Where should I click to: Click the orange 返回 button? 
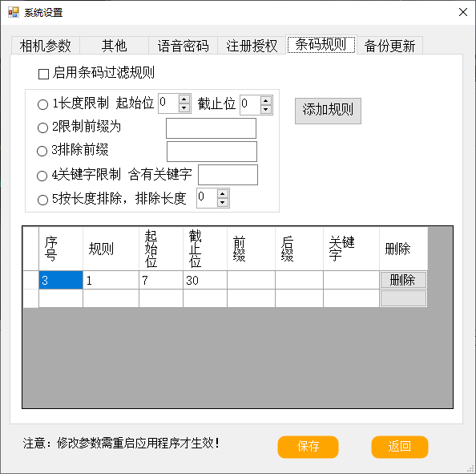400,447
